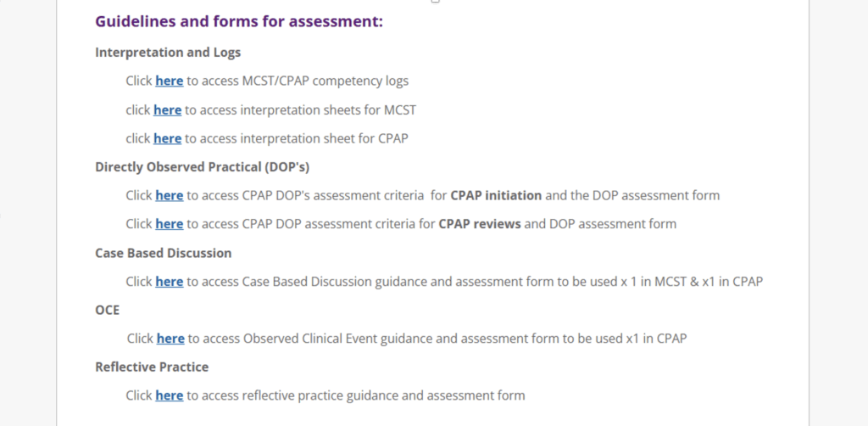
Task: Click the Interpretation and Logs subheading
Action: (168, 53)
